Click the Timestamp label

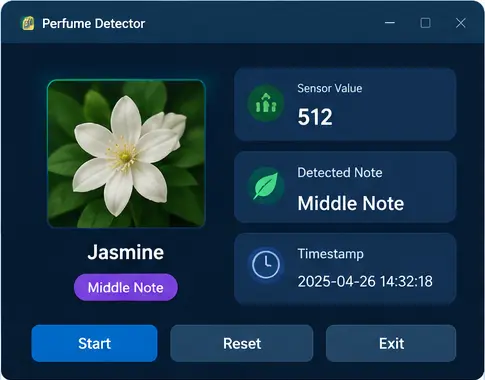click(x=330, y=254)
